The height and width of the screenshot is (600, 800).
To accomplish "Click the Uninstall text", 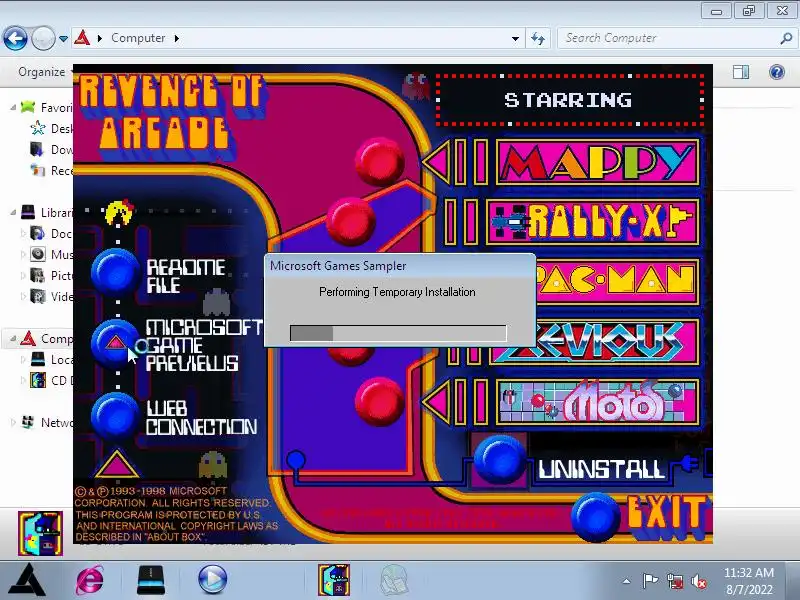I will (x=602, y=469).
